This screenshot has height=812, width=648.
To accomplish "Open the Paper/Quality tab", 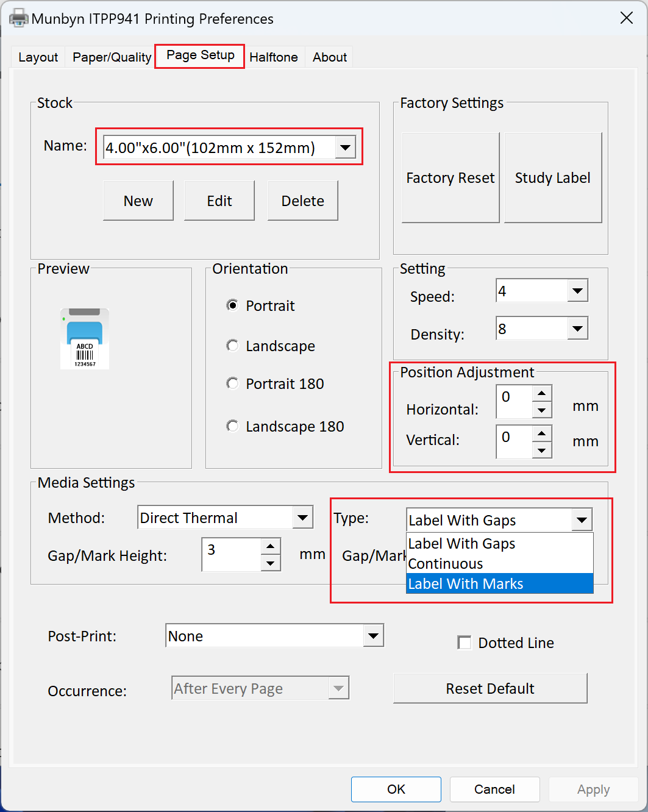I will click(x=112, y=57).
